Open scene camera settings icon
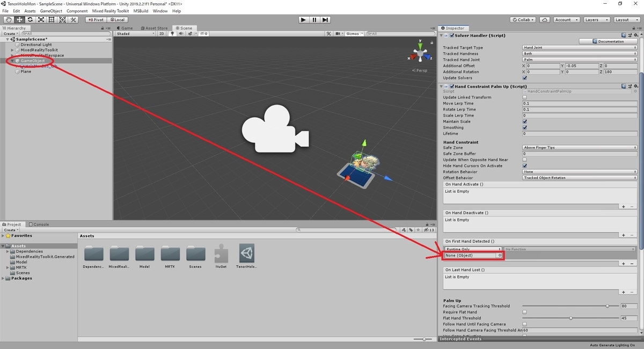Viewport: 644px width, 349px height. pos(338,33)
